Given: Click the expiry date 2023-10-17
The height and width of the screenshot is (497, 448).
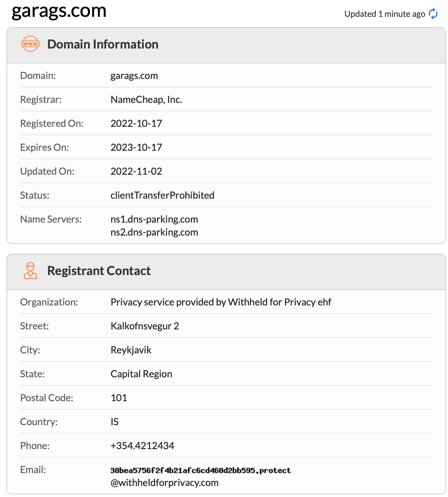Looking at the screenshot, I should [x=136, y=148].
